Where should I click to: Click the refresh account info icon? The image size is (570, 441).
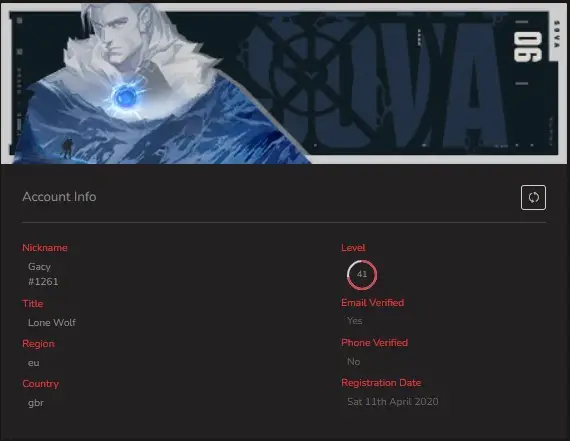point(533,197)
